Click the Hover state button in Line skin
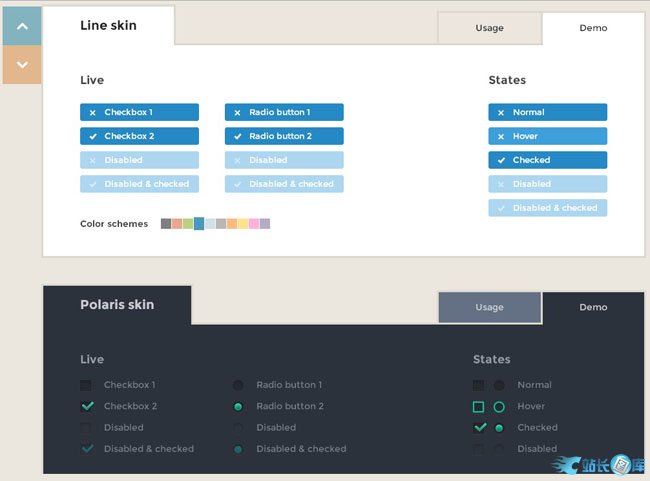 (547, 136)
